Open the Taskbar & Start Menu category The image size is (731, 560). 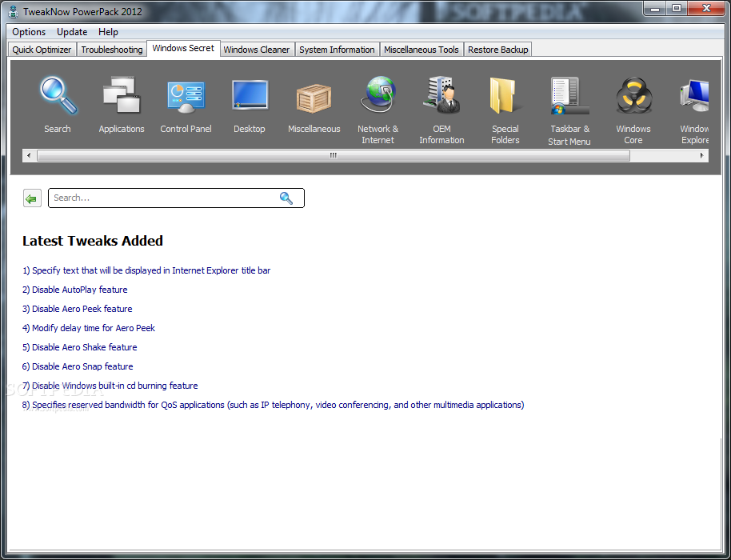click(x=569, y=111)
